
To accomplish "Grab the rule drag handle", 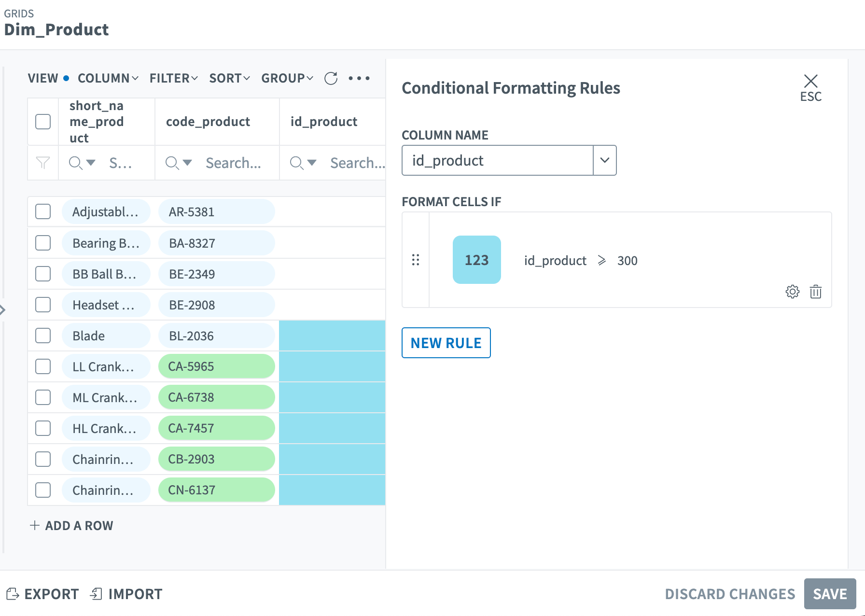I will click(x=416, y=260).
